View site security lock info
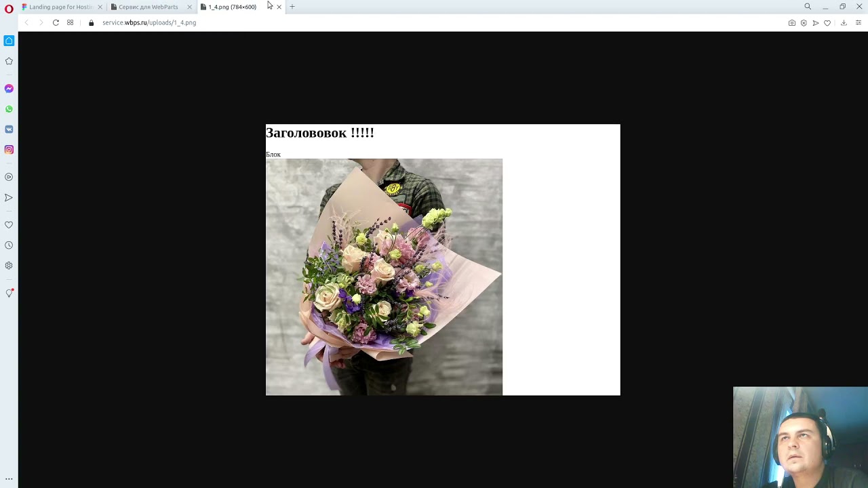868x488 pixels. [91, 22]
